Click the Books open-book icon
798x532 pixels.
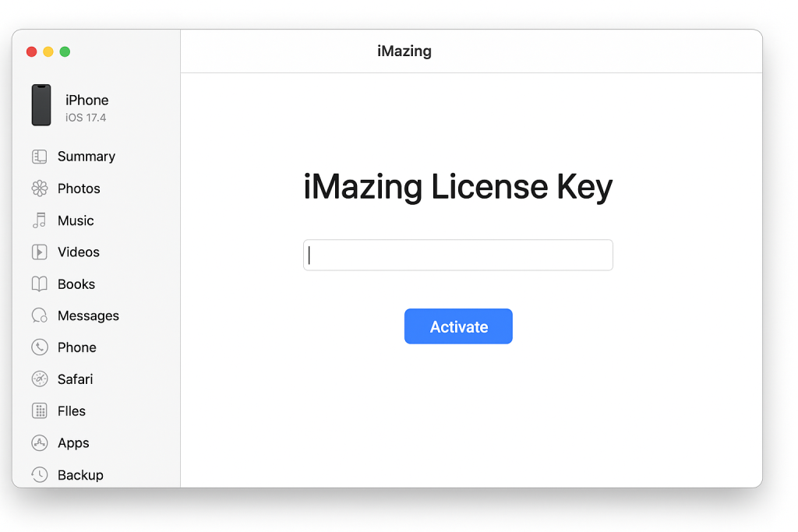coord(39,284)
